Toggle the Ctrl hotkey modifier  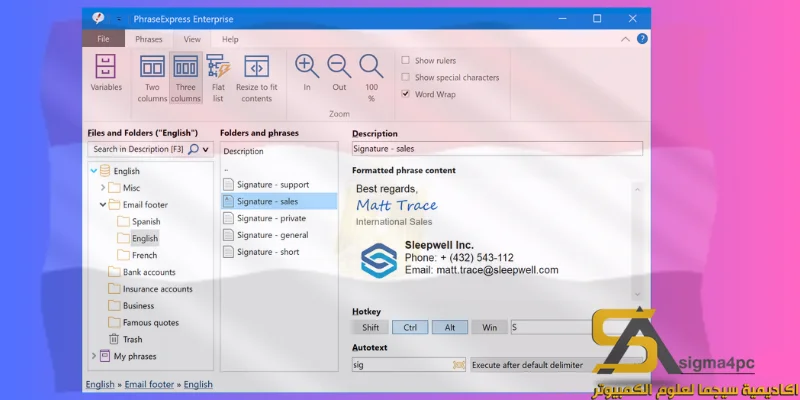click(x=410, y=328)
